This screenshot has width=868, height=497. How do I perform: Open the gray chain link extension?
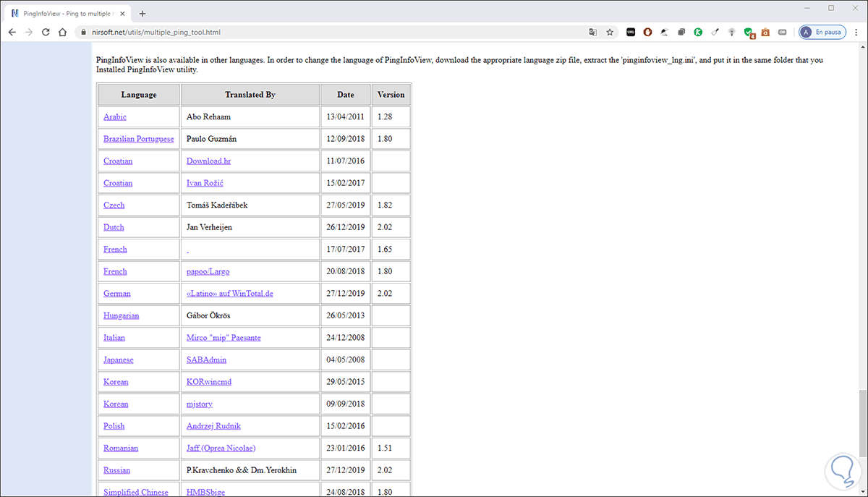point(782,32)
